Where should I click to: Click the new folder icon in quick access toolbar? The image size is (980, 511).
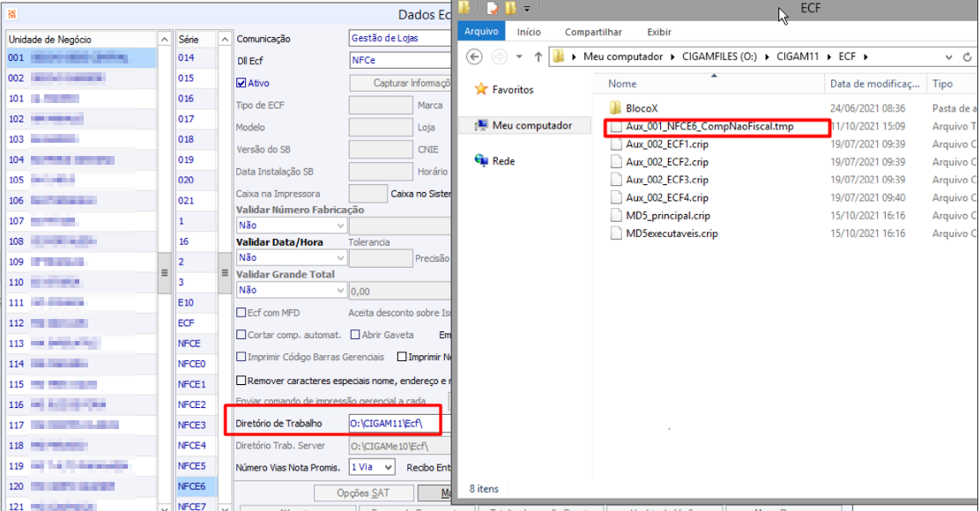coord(510,8)
